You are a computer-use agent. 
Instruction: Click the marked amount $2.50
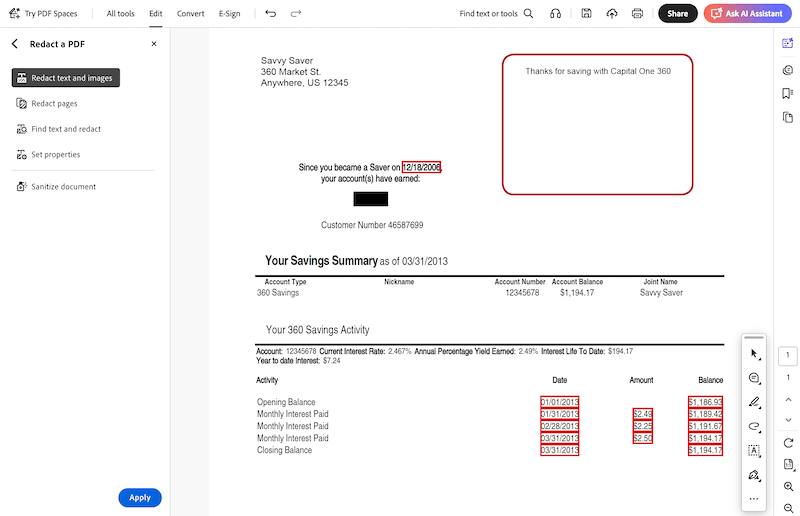pos(642,438)
